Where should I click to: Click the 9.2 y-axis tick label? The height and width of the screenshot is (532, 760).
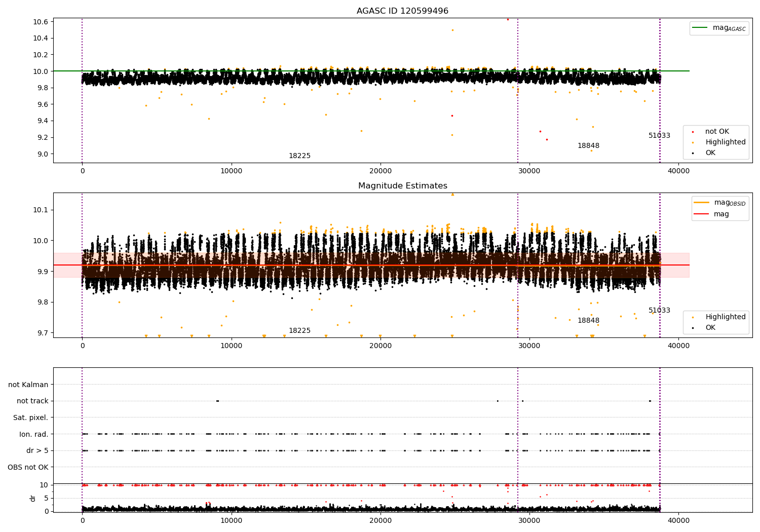click(43, 138)
